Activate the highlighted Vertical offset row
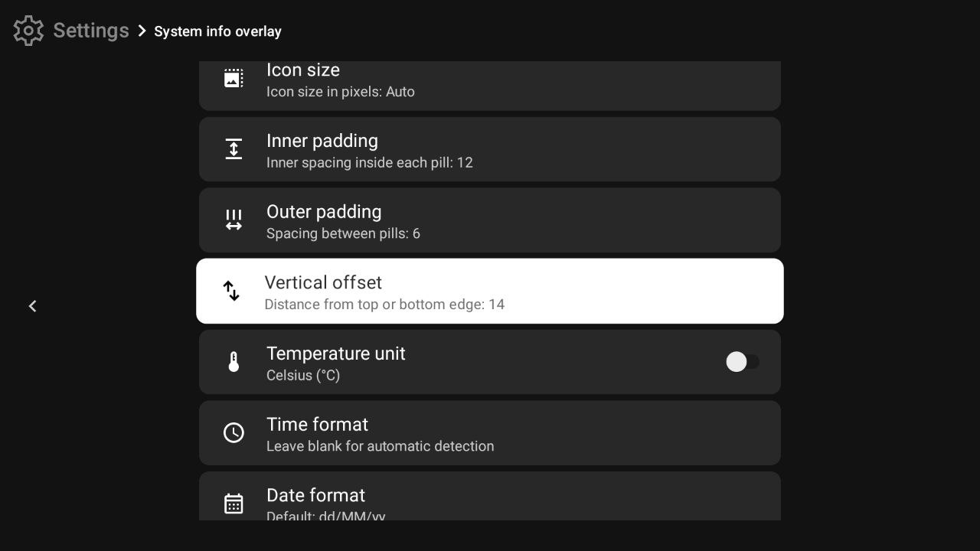 pos(490,291)
